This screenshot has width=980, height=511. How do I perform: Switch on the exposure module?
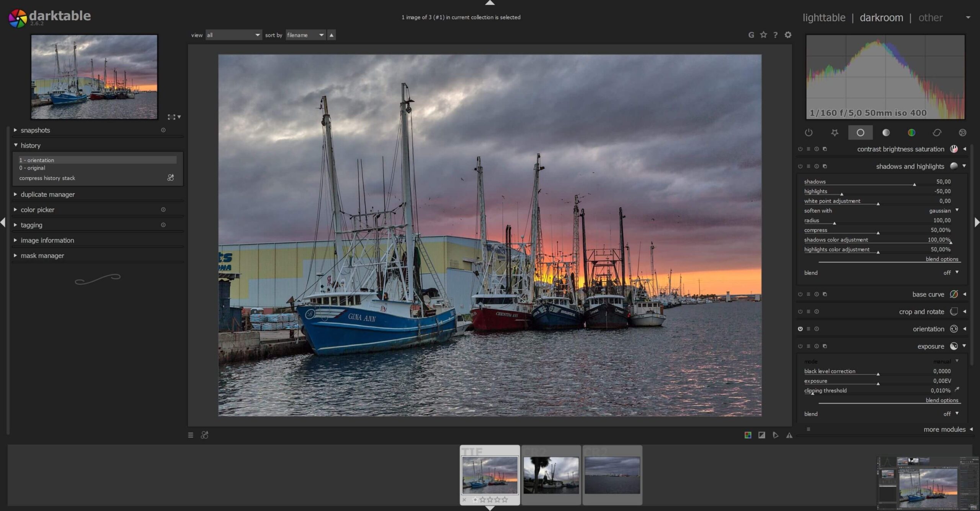point(800,346)
